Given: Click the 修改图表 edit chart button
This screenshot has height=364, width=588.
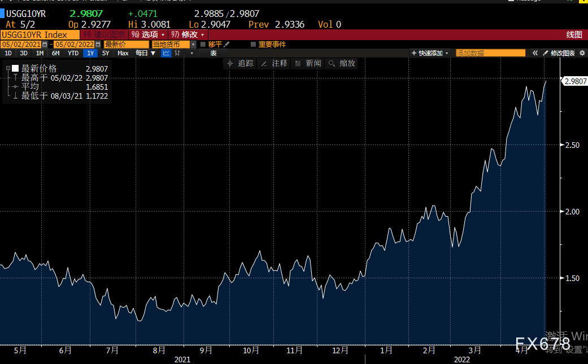Looking at the screenshot, I should click(559, 53).
